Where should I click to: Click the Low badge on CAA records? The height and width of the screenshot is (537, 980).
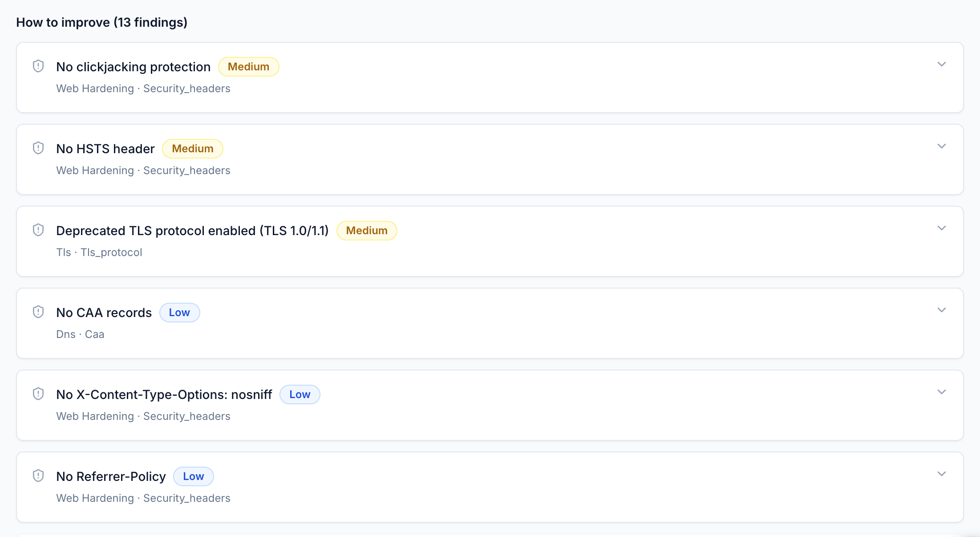click(x=179, y=313)
